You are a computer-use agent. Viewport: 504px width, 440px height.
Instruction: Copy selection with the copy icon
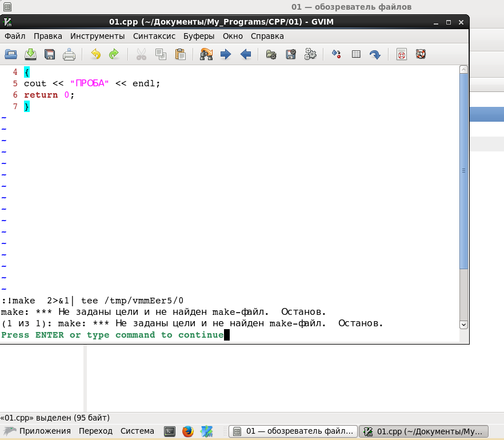point(161,54)
